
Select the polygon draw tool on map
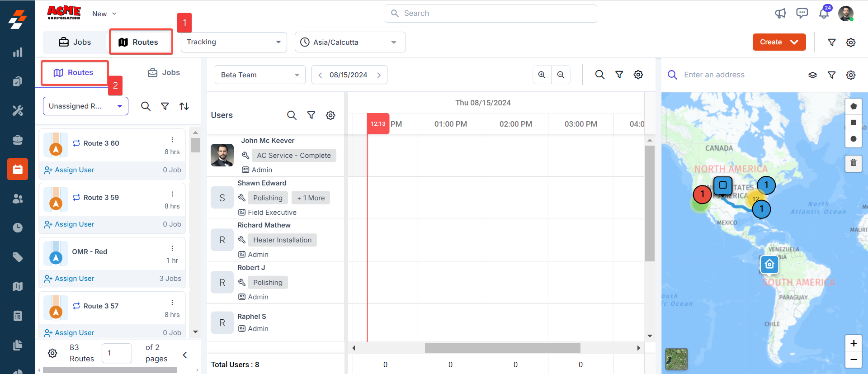pyautogui.click(x=853, y=106)
